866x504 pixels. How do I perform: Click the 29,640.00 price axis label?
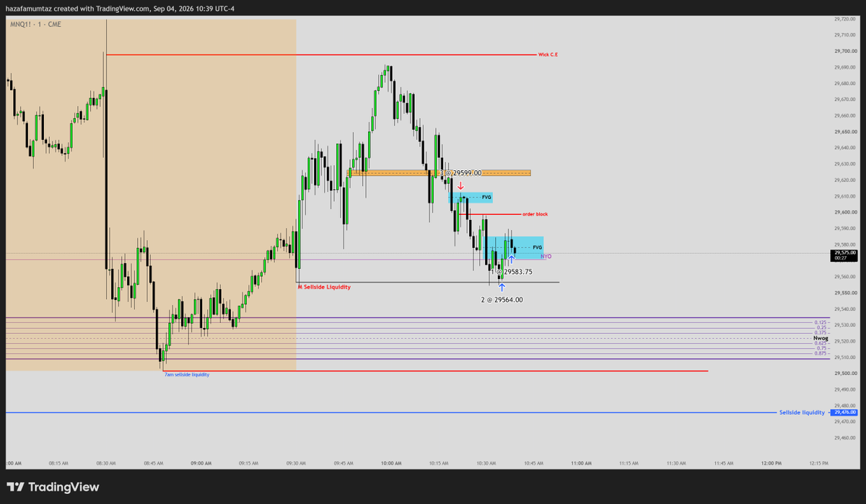844,148
